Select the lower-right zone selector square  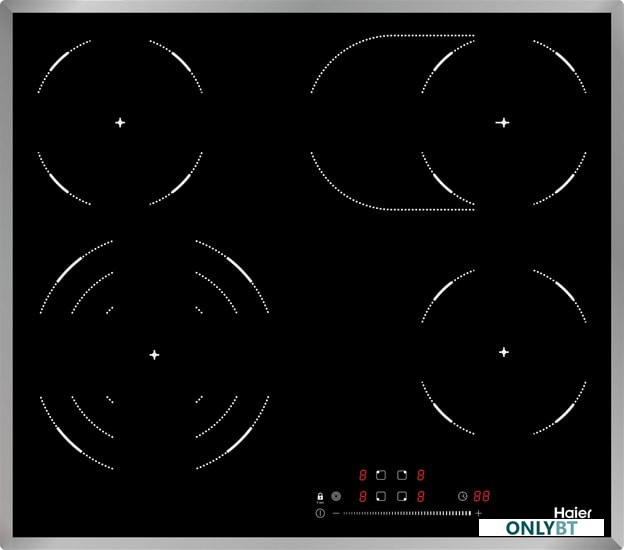401,495
